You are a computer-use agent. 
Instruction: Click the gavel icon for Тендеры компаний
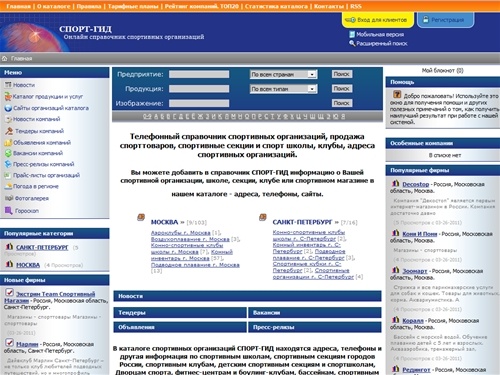pos(9,131)
